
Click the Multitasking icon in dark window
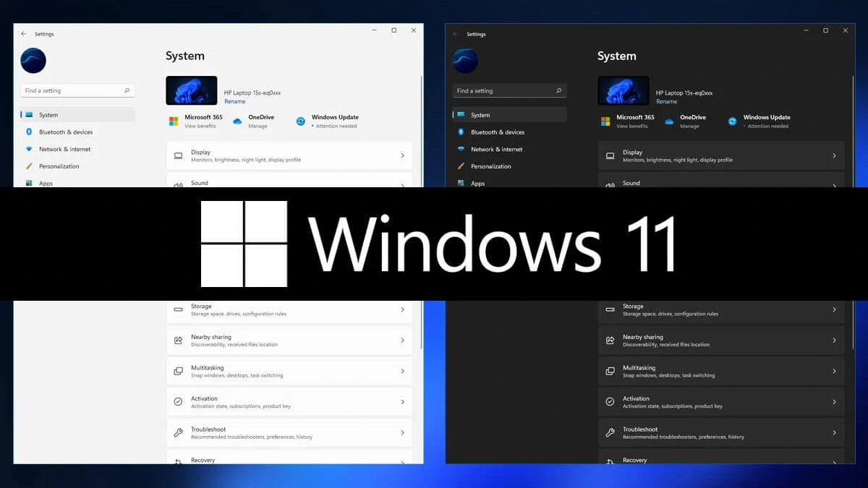pos(610,371)
